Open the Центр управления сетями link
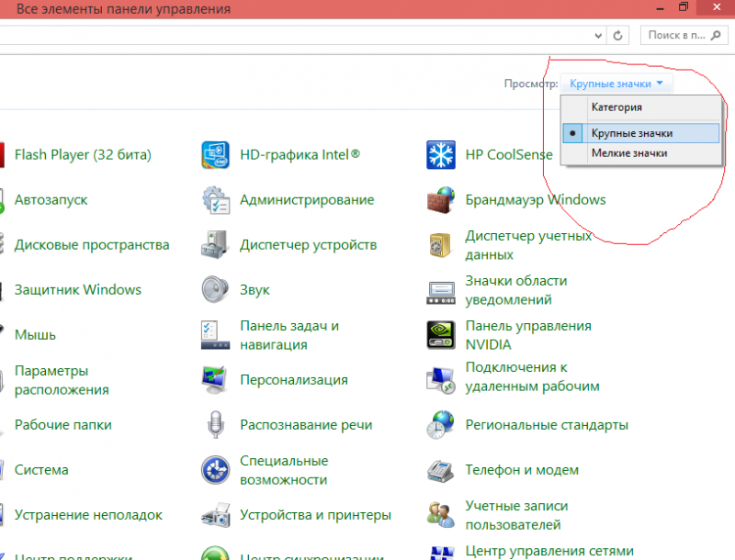Viewport: 735px width, 560px height. tap(549, 551)
